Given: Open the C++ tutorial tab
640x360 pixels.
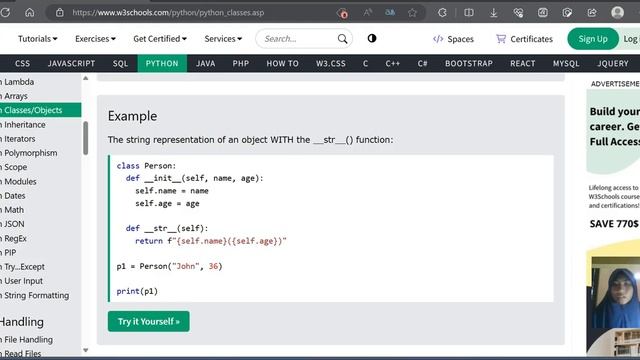Looking at the screenshot, I should coord(393,63).
